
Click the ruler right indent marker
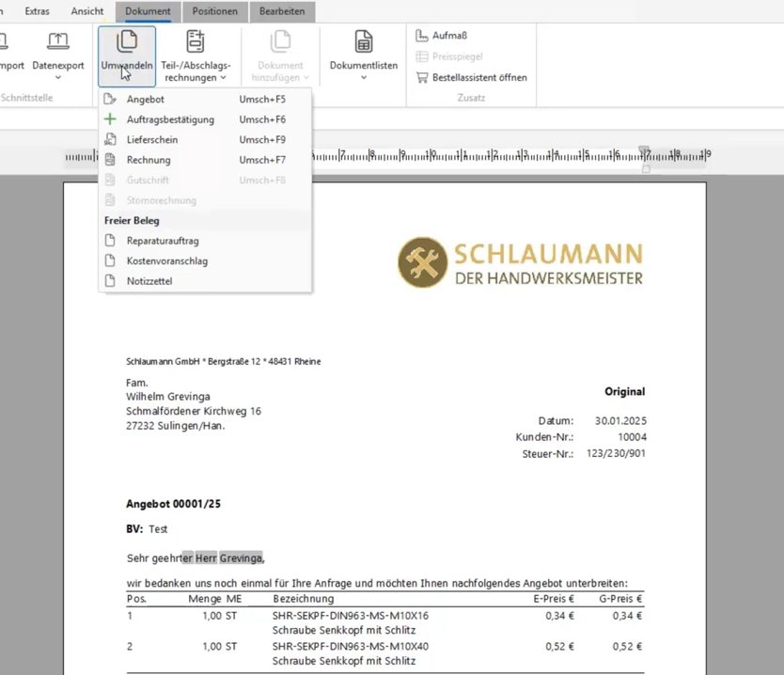click(646, 169)
